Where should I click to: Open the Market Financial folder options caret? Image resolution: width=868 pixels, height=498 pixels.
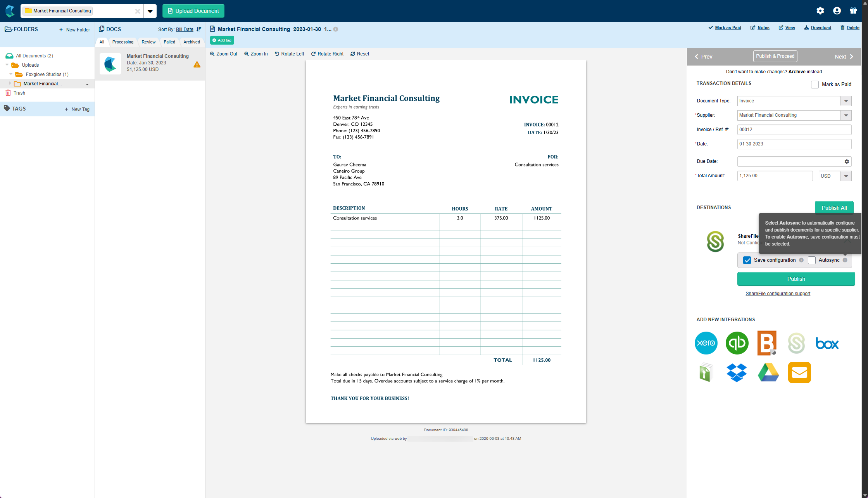87,84
